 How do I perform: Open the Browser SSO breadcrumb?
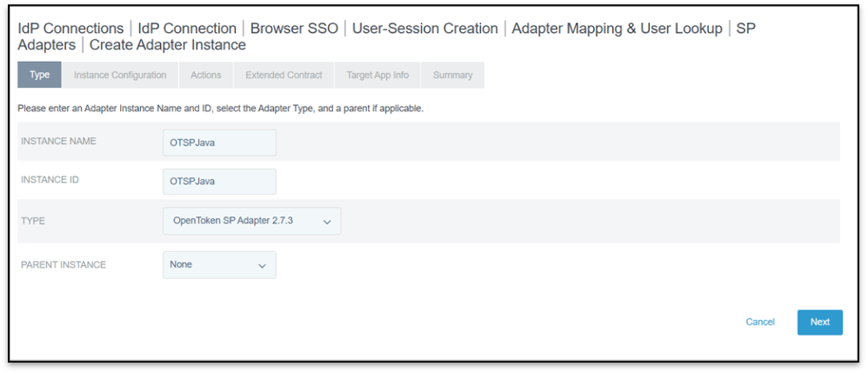[x=294, y=29]
